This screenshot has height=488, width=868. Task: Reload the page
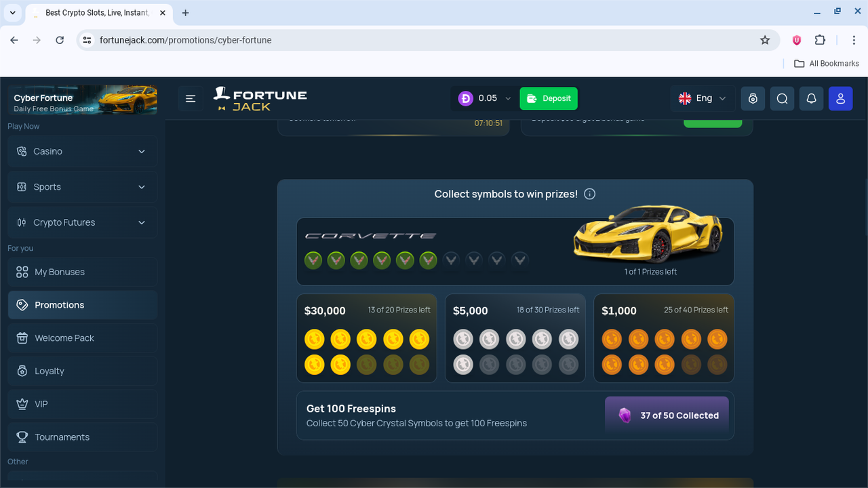pyautogui.click(x=60, y=40)
